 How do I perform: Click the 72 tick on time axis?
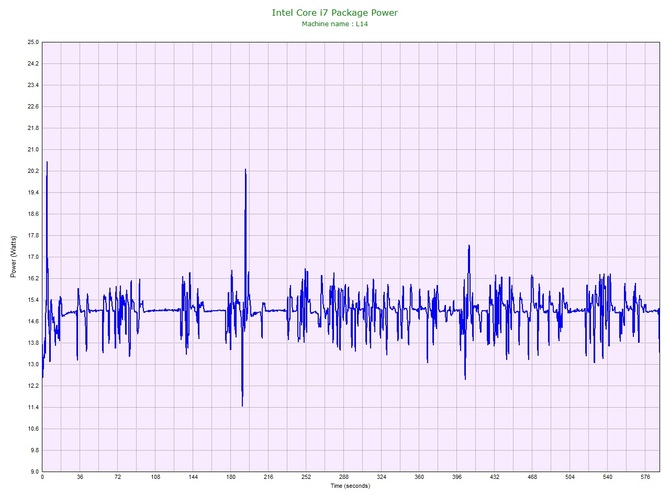(118, 477)
